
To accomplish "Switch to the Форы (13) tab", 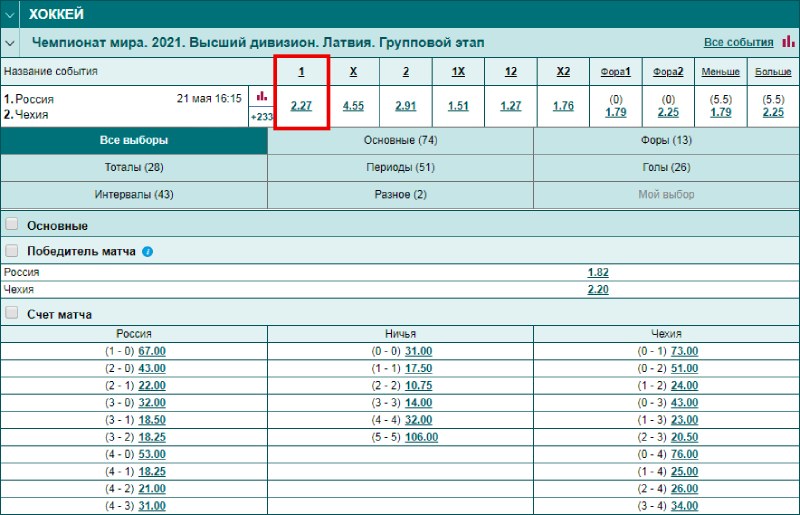I will [666, 140].
